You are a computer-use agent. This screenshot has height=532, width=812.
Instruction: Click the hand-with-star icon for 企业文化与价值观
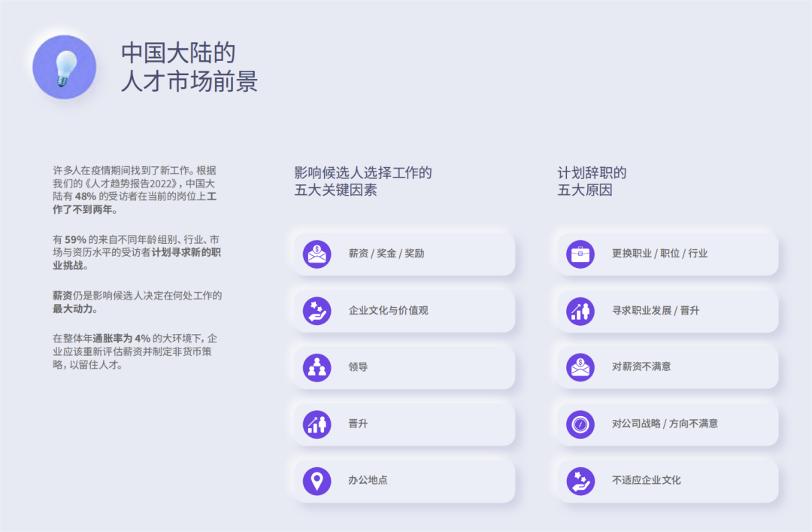(x=317, y=310)
